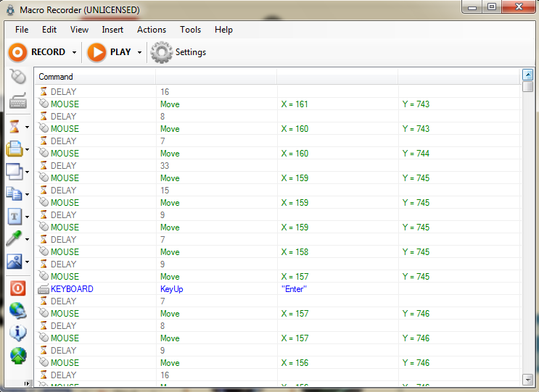Click the orange RECORD button
The image size is (539, 392).
point(37,52)
